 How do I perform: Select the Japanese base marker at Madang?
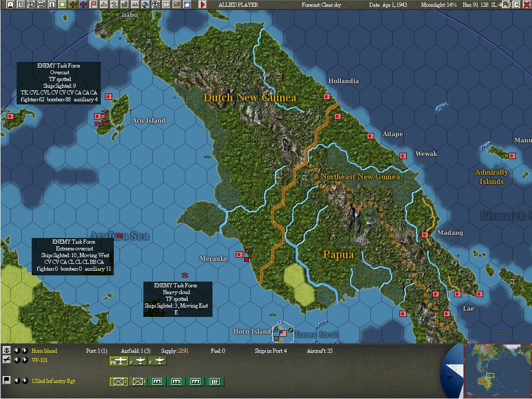425,235
